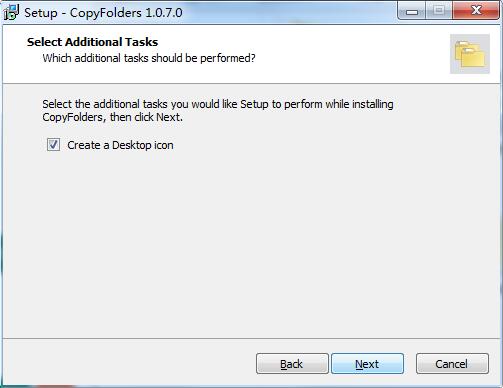The height and width of the screenshot is (388, 503).
Task: Click the 'Which additional tasks should be performed?' subtitle
Action: [149, 58]
